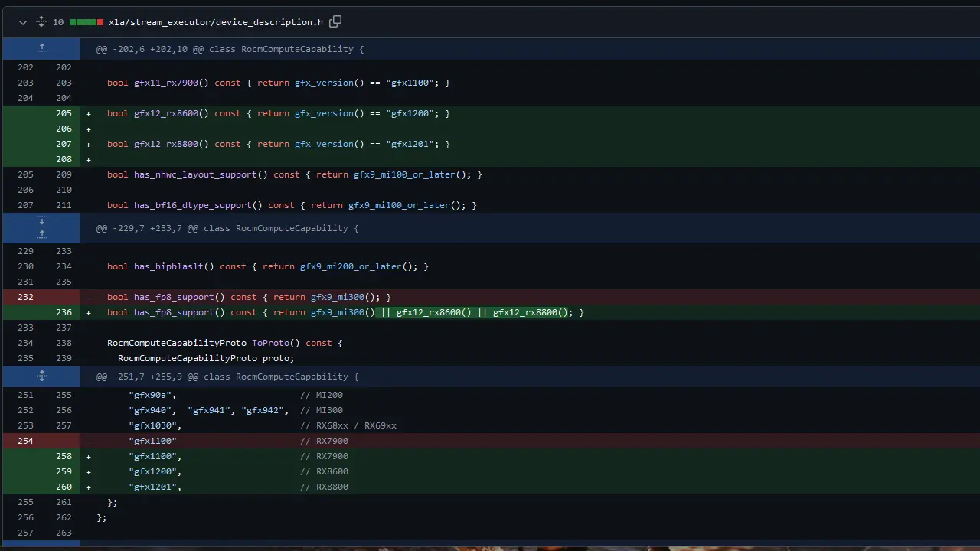Collapse the device_description.h file diff
The width and height of the screenshot is (980, 551).
point(23,22)
